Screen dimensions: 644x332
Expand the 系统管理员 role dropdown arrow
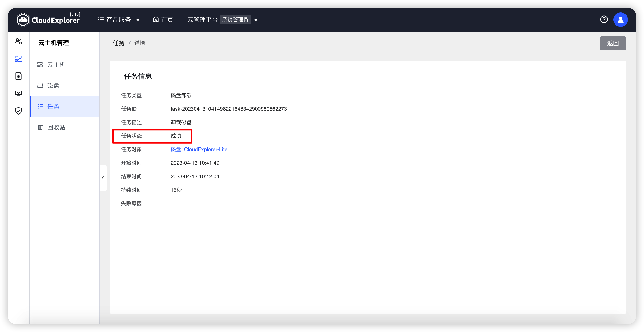[x=256, y=20]
